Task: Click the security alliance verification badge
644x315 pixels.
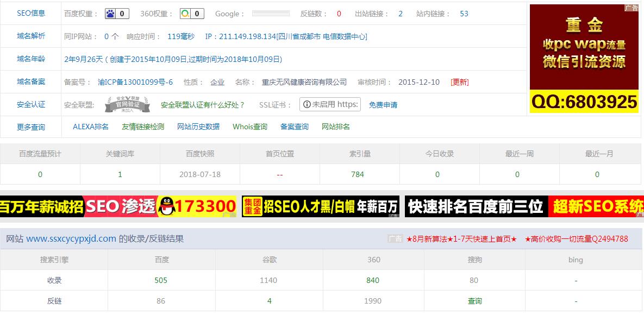Action: tap(128, 104)
